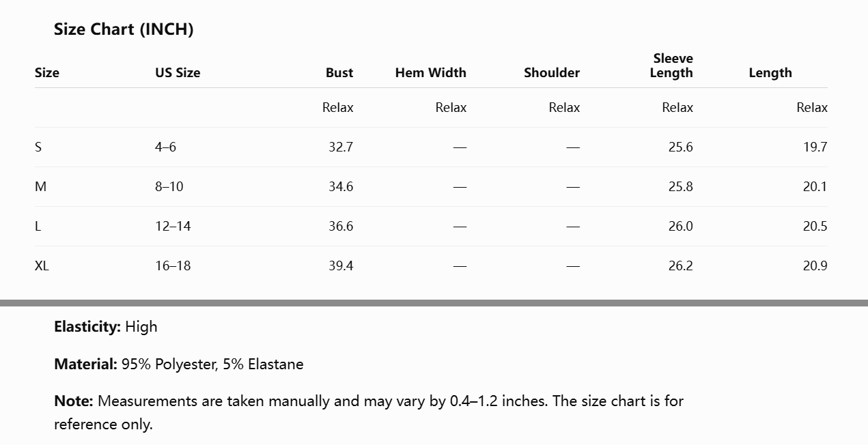Click the US Size column header
The image size is (868, 445).
[178, 72]
